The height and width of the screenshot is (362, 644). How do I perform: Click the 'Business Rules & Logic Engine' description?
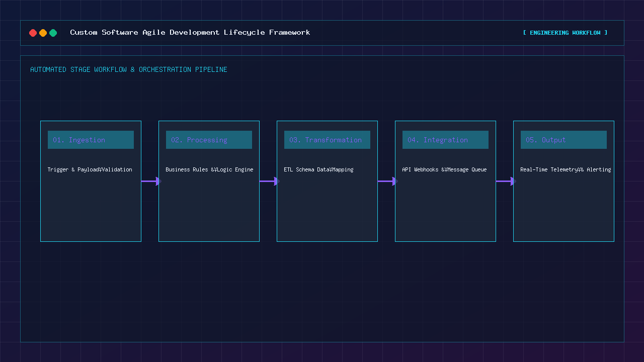tap(209, 170)
